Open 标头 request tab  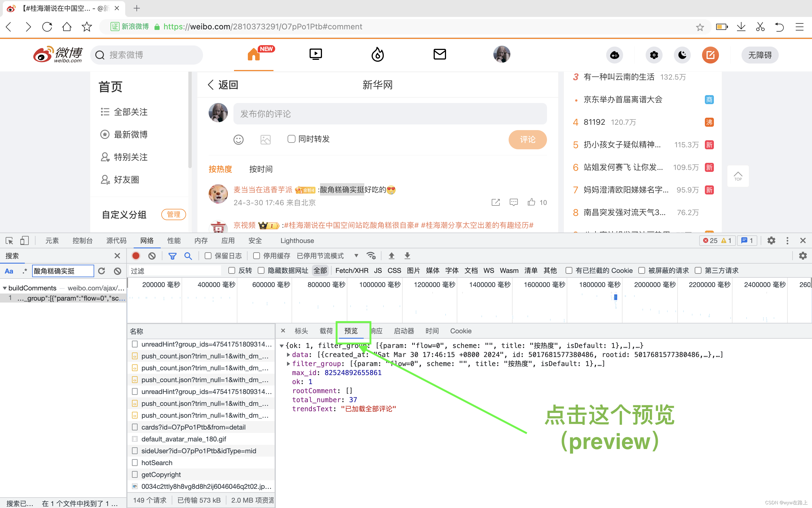pos(301,331)
